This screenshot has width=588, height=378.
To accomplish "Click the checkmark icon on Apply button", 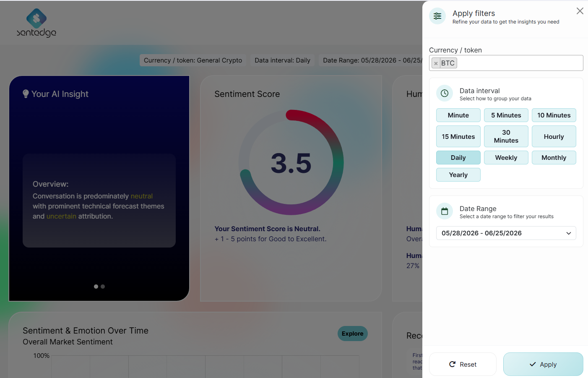I will pyautogui.click(x=533, y=364).
